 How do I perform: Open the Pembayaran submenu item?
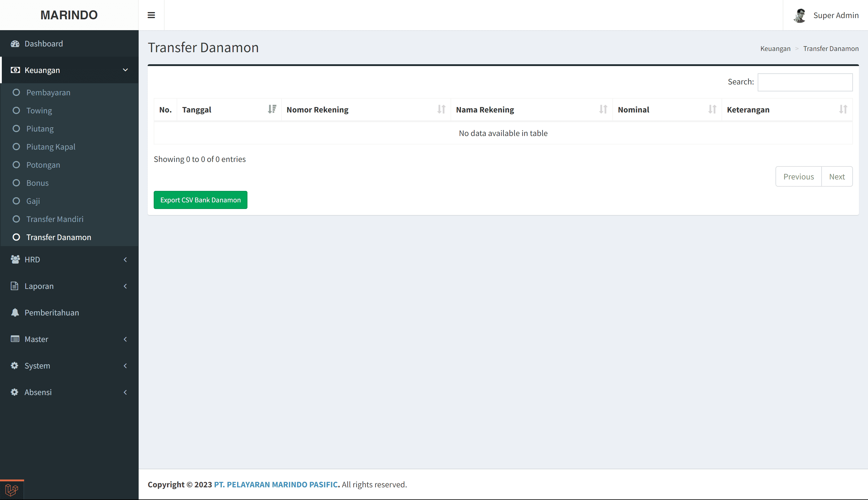click(48, 92)
